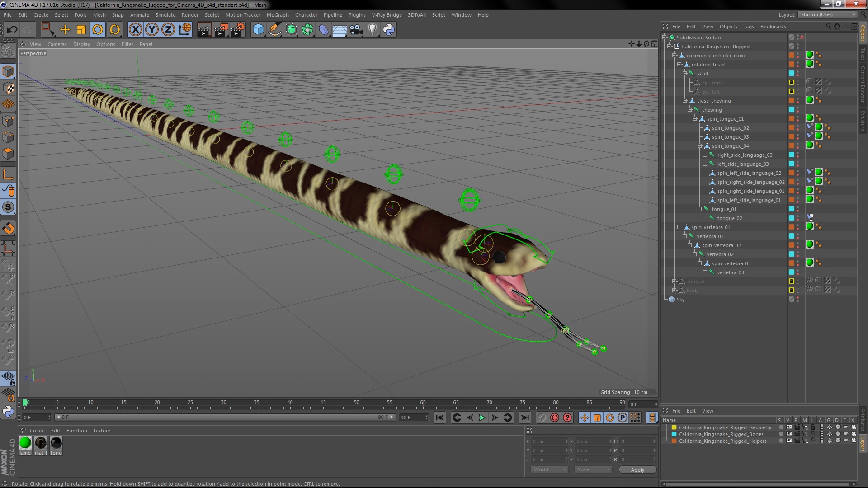
Task: Collapse California_Kingsnake_Rigged node
Action: tap(670, 47)
